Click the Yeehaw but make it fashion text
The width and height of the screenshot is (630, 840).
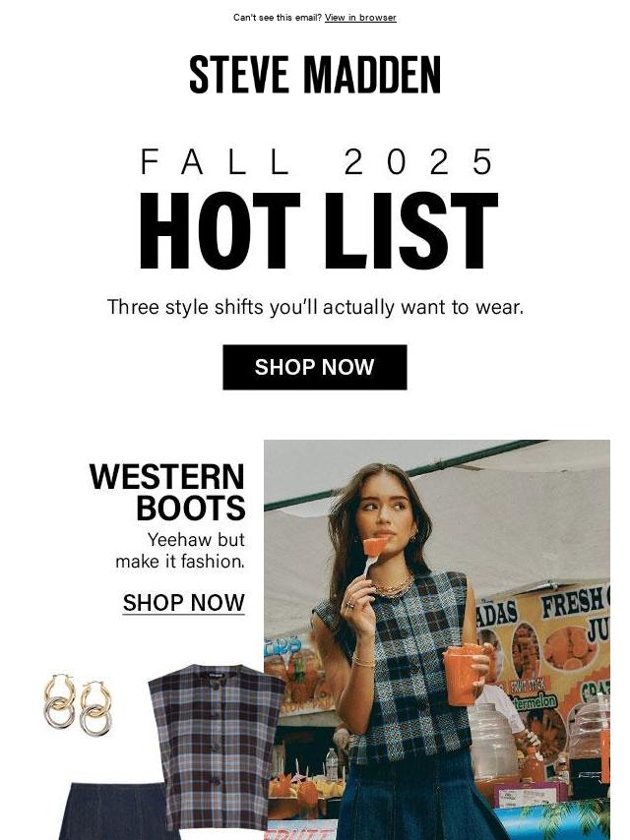(x=180, y=550)
